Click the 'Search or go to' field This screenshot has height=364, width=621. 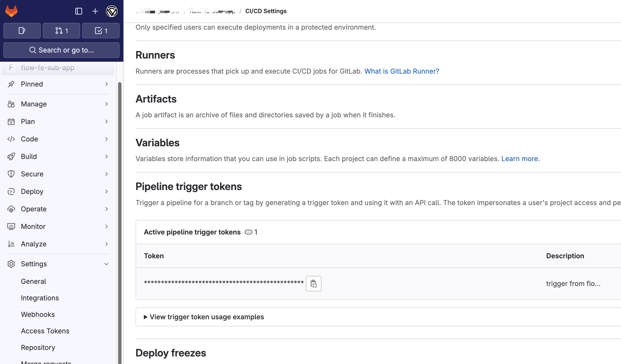(x=61, y=50)
